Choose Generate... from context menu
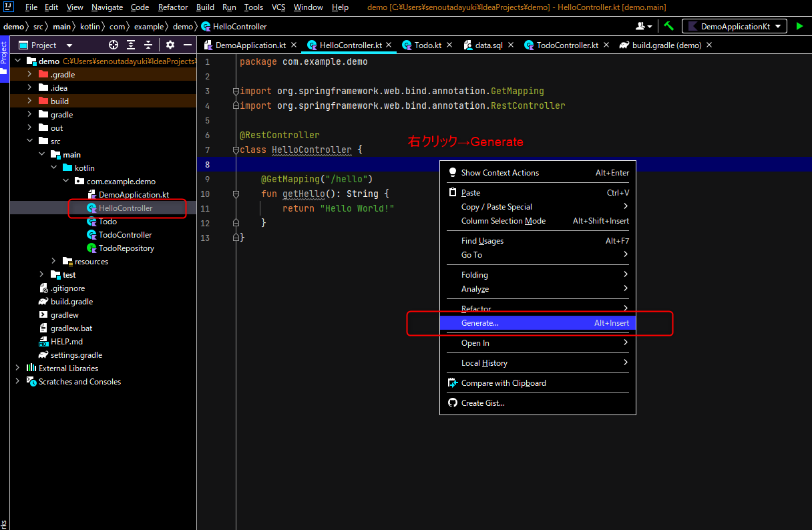The image size is (812, 530). point(538,323)
